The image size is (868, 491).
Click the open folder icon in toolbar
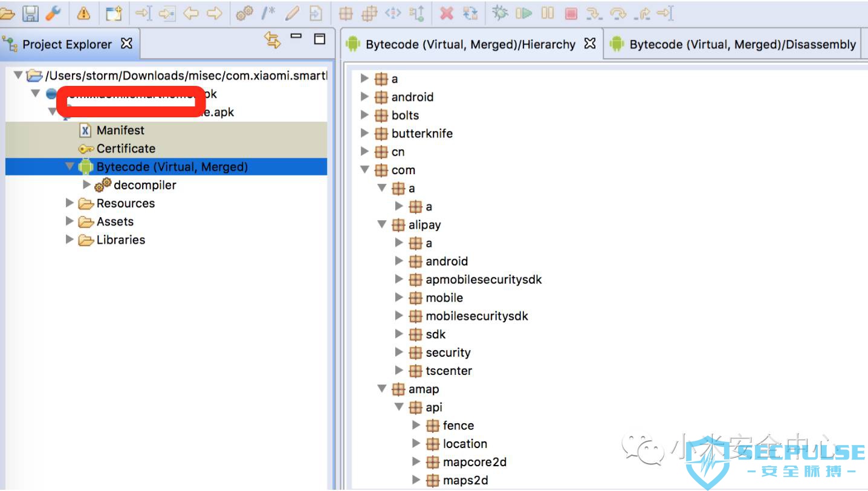click(6, 13)
